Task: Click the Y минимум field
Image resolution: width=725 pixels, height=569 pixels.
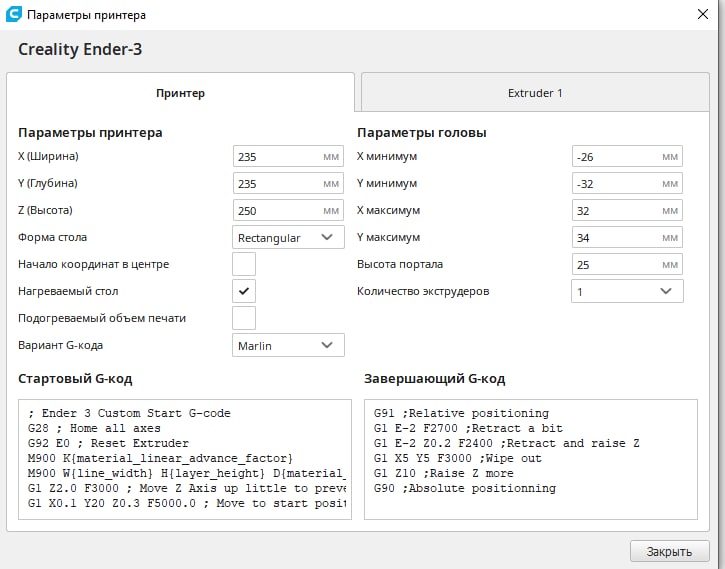Action: point(627,183)
